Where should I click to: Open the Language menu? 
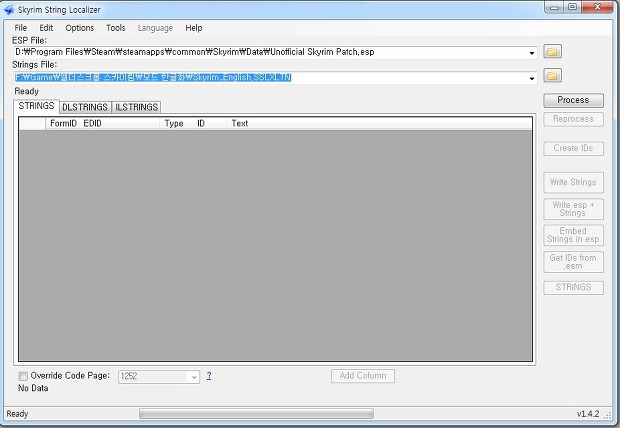click(155, 28)
